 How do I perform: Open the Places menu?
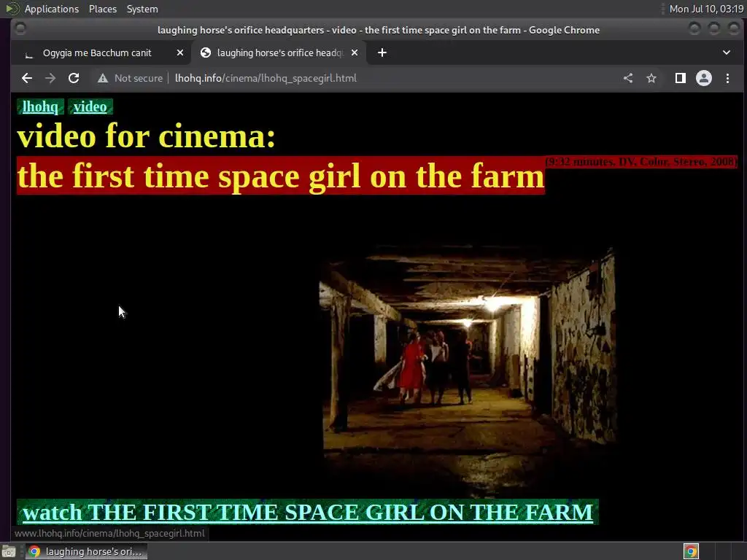[x=102, y=9]
